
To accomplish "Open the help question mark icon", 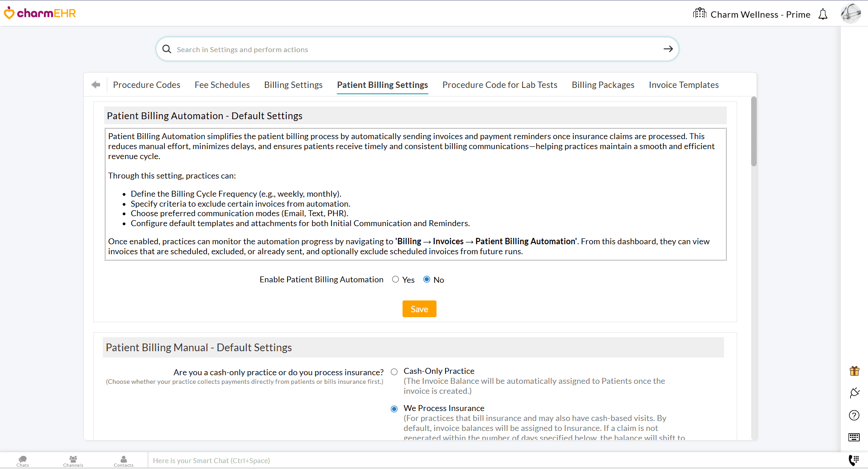I will point(854,415).
